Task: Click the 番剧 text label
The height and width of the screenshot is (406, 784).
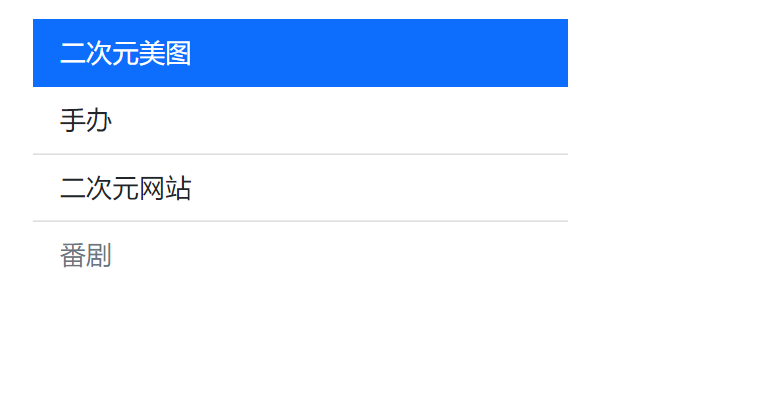Action: pyautogui.click(x=86, y=256)
